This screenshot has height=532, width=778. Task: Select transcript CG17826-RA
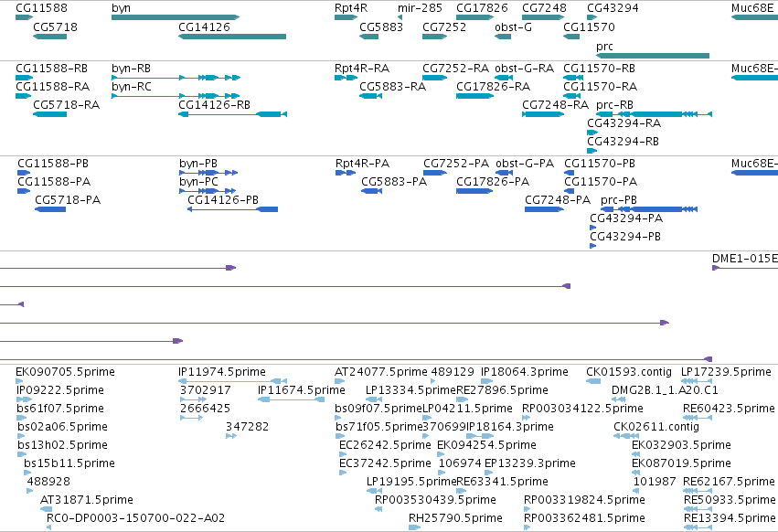474,96
